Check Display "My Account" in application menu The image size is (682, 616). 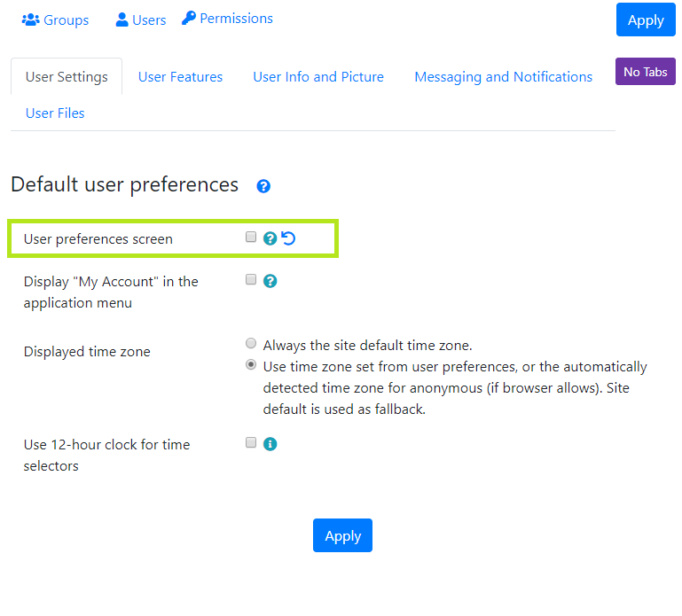(251, 279)
